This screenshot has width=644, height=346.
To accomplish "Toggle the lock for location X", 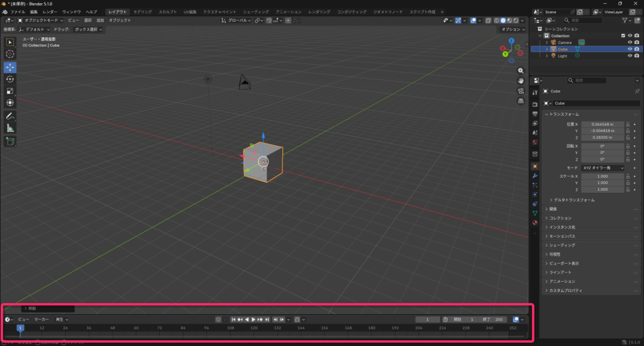I will [x=628, y=125].
